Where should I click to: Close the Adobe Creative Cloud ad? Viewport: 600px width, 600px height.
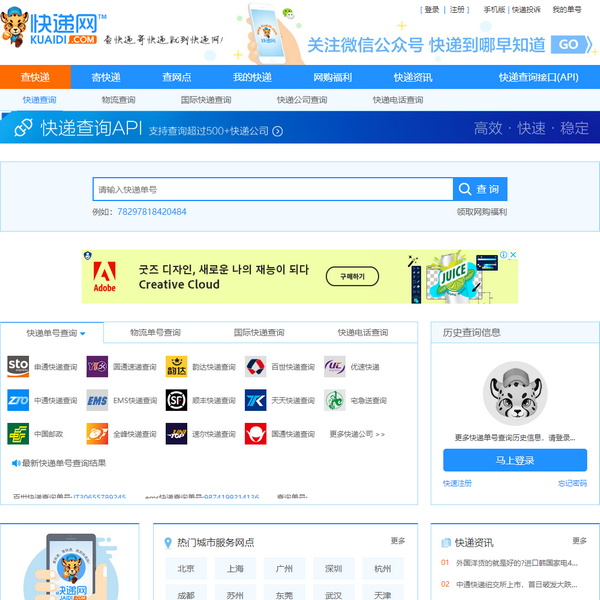coord(513,255)
